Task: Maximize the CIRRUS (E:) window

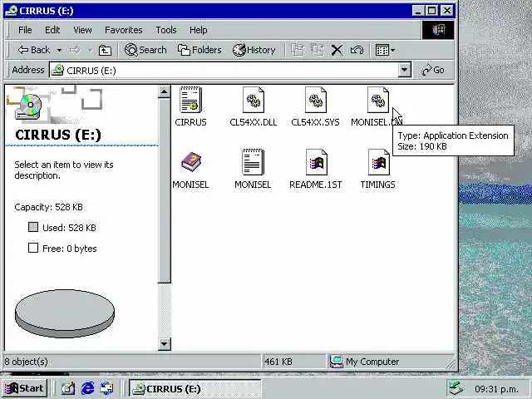Action: 432,11
